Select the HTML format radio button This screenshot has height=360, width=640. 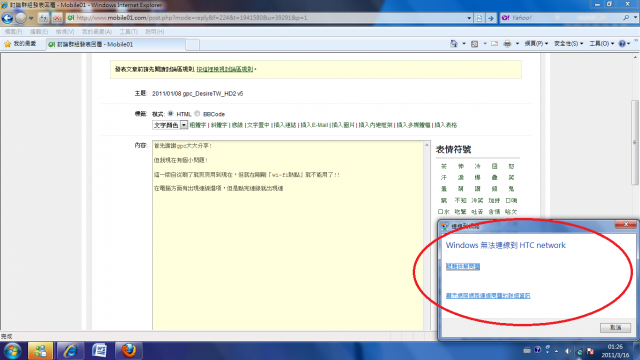[171, 113]
